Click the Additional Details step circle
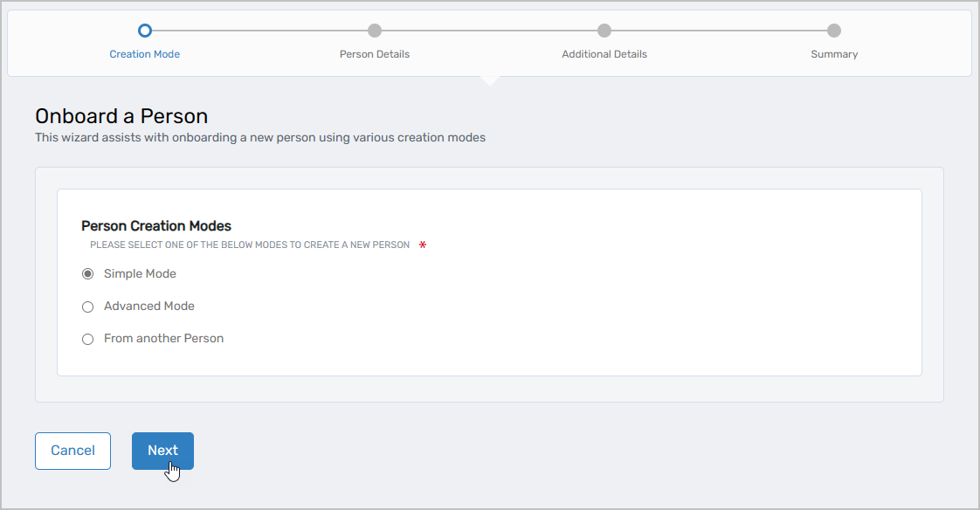Image resolution: width=980 pixels, height=510 pixels. click(604, 31)
